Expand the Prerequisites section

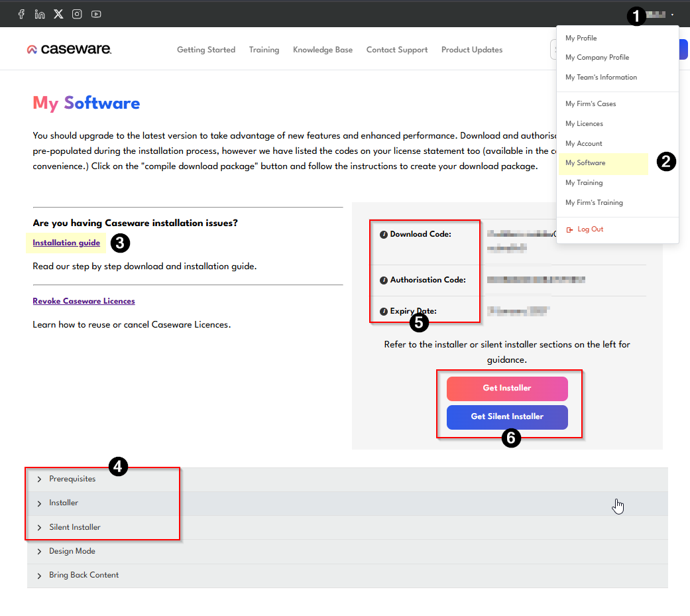click(347, 479)
